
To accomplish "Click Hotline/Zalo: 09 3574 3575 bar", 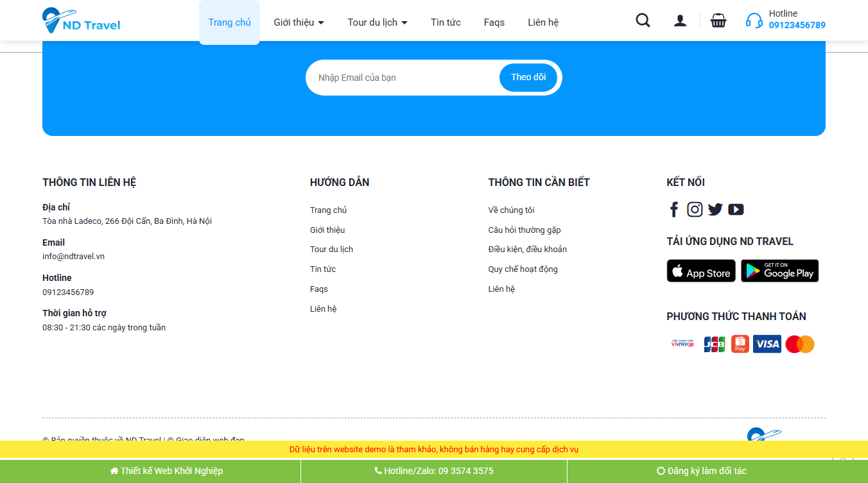I will pos(434,471).
